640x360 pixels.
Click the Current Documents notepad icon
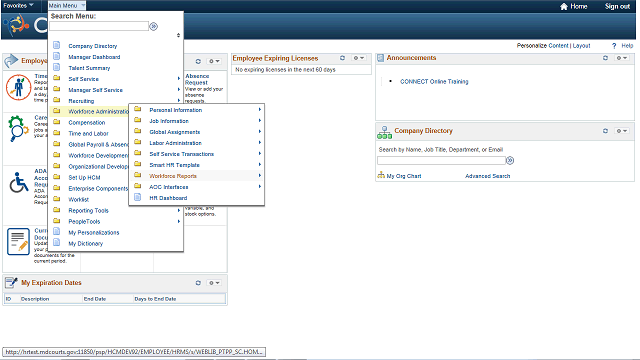point(18,242)
